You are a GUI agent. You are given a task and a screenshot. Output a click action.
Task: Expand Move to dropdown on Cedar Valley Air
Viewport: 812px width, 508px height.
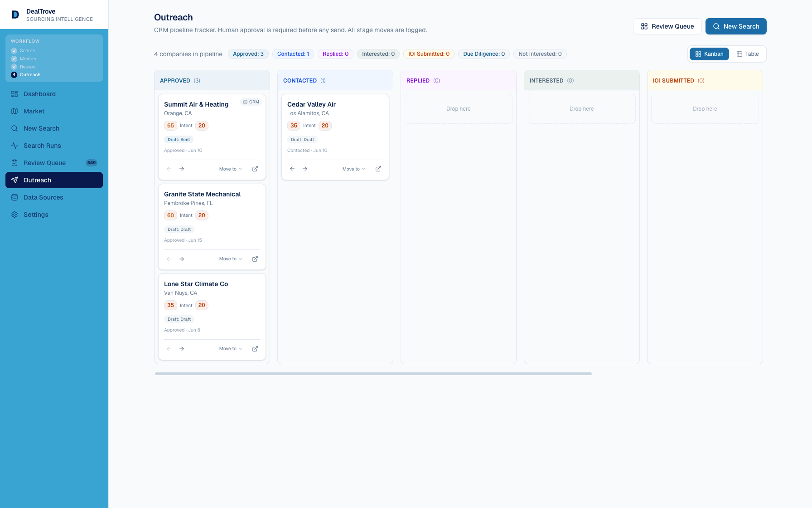[x=354, y=169]
